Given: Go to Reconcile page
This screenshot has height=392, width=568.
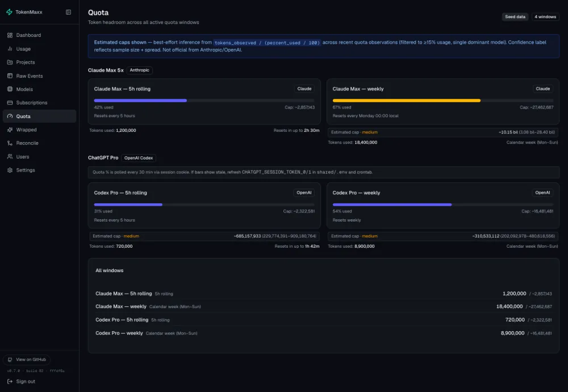Looking at the screenshot, I should point(40,143).
